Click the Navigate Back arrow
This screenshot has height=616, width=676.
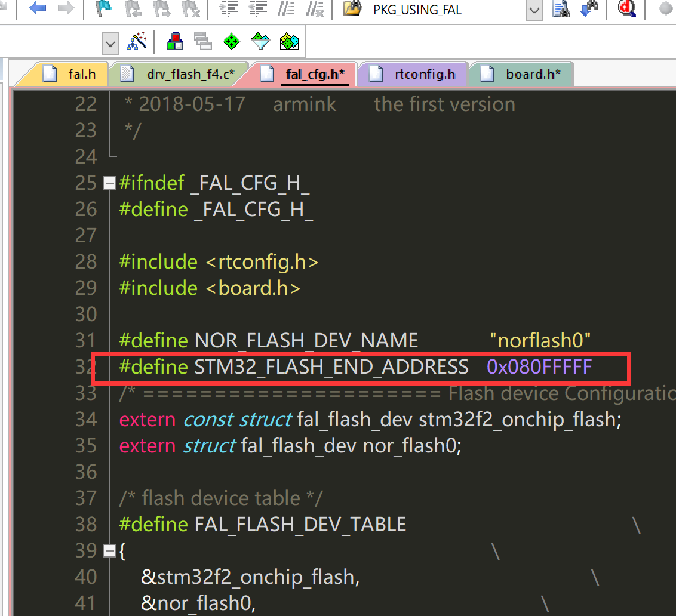coord(37,10)
